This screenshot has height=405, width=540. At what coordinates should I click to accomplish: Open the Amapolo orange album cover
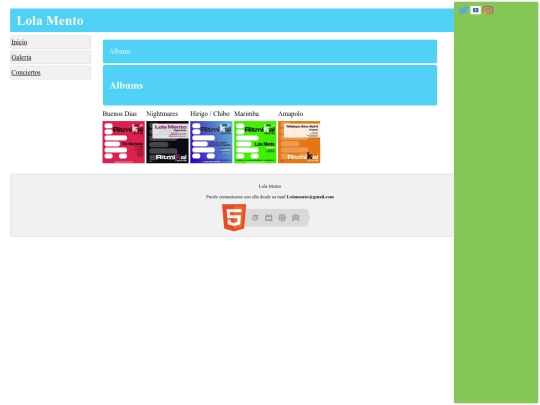pos(299,142)
